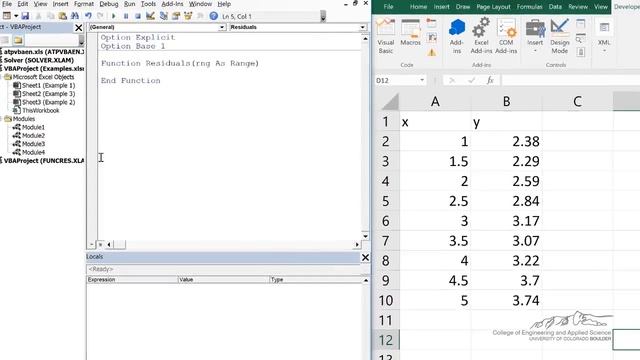Click the Paste icon in VBA toolbar

tap(62, 16)
